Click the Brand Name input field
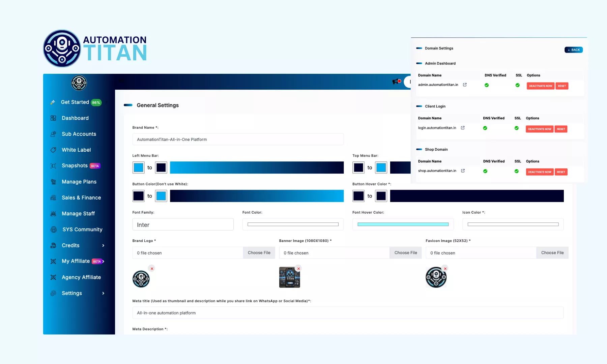 pos(238,139)
